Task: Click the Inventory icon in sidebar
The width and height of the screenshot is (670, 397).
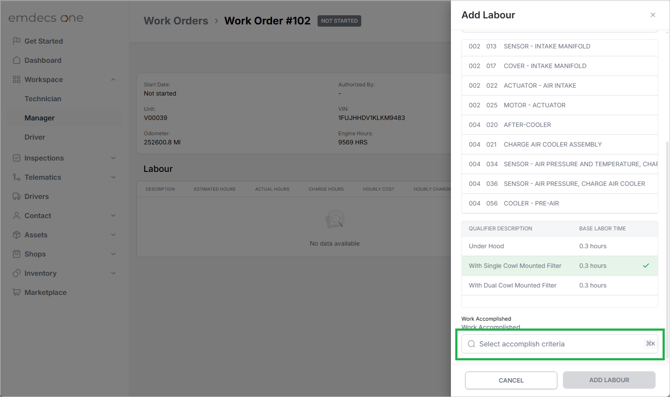Action: click(x=17, y=273)
